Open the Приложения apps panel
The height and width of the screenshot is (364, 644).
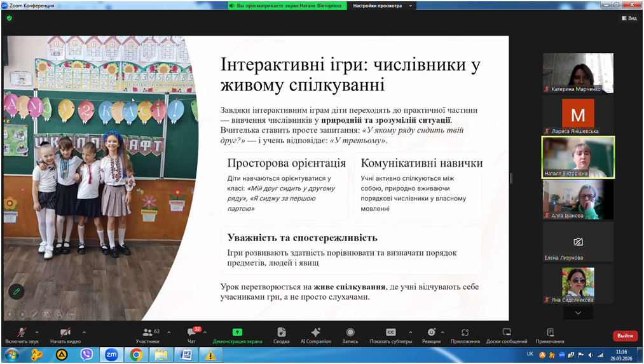(x=465, y=335)
